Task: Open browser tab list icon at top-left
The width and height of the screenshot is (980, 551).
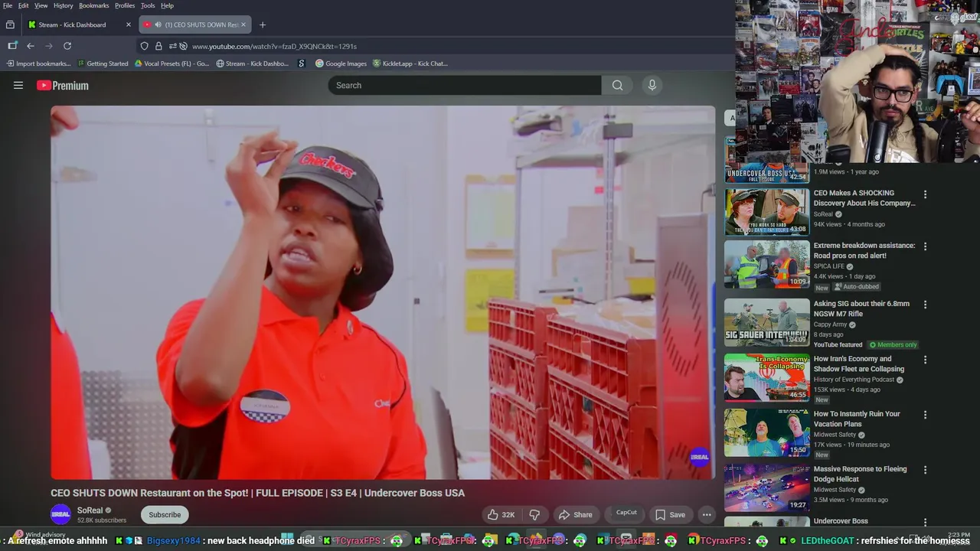Action: click(10, 24)
